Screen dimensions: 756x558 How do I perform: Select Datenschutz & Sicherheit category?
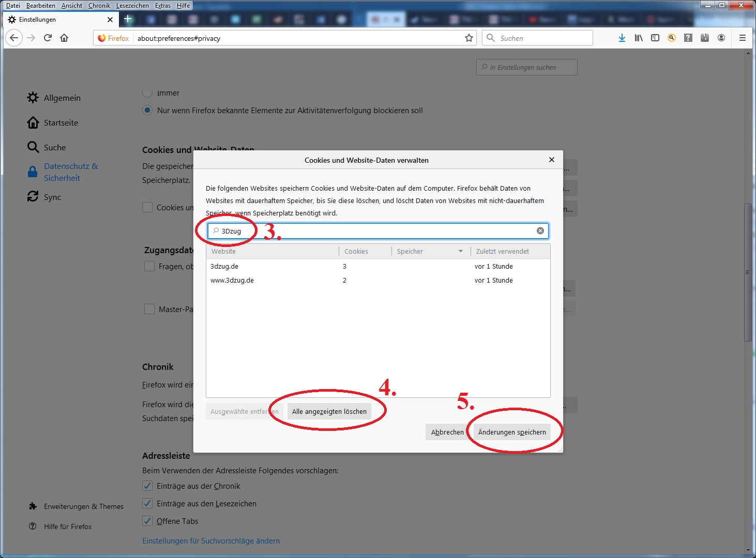coord(63,172)
